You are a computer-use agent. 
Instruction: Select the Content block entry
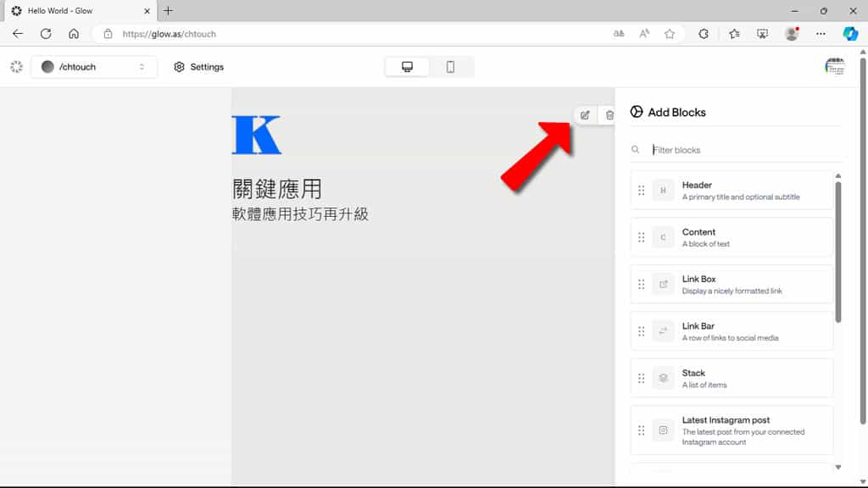click(732, 237)
